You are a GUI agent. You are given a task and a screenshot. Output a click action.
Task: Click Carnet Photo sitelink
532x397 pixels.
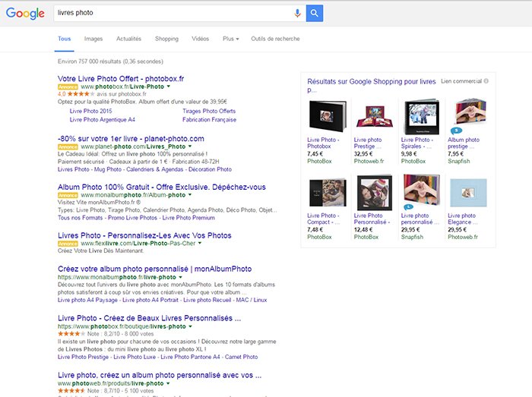(241, 357)
